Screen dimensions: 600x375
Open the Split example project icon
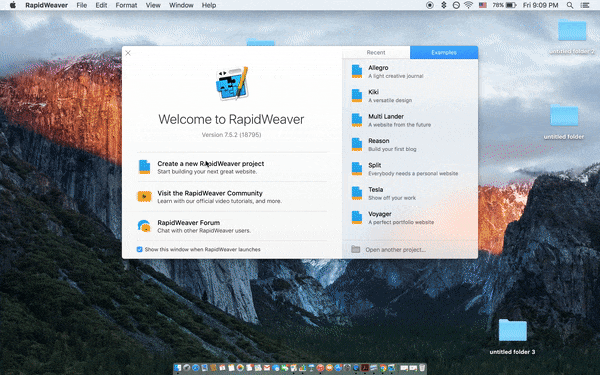(357, 169)
